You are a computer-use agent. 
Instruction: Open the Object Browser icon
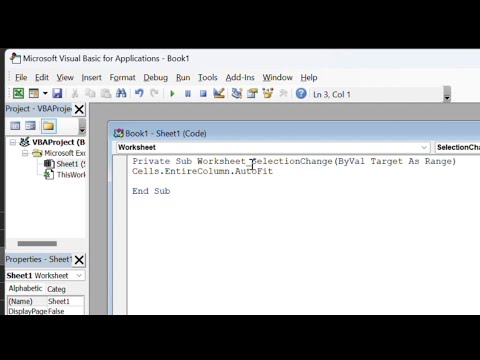click(268, 93)
